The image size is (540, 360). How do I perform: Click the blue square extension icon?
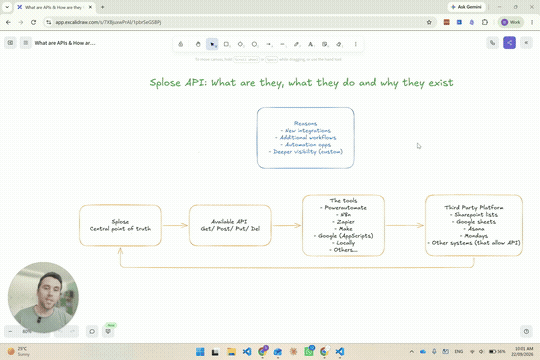pos(459,22)
